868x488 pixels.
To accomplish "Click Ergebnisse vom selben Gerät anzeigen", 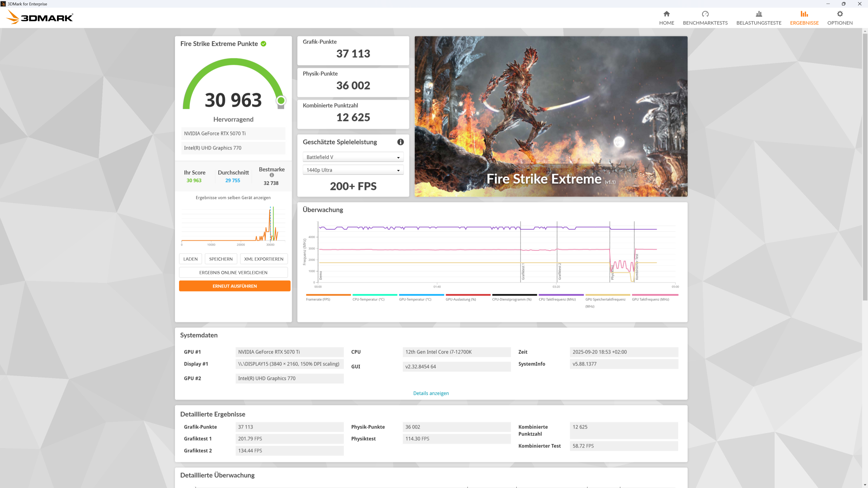I will point(233,198).
